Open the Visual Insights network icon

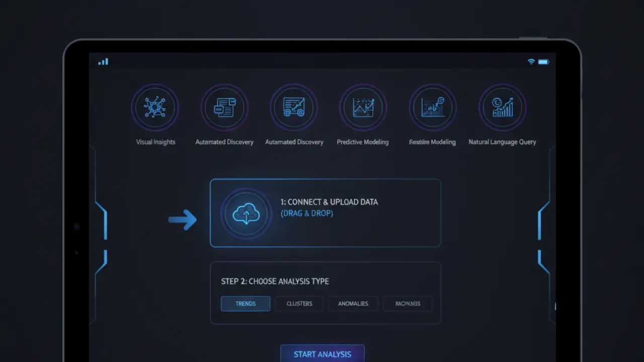(155, 108)
